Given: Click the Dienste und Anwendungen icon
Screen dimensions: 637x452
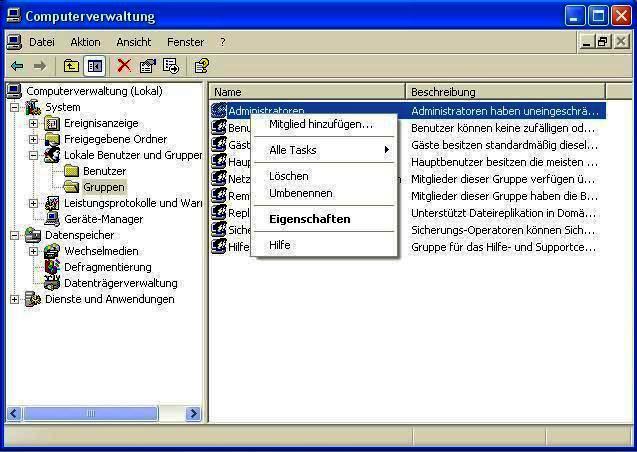Looking at the screenshot, I should pyautogui.click(x=33, y=299).
